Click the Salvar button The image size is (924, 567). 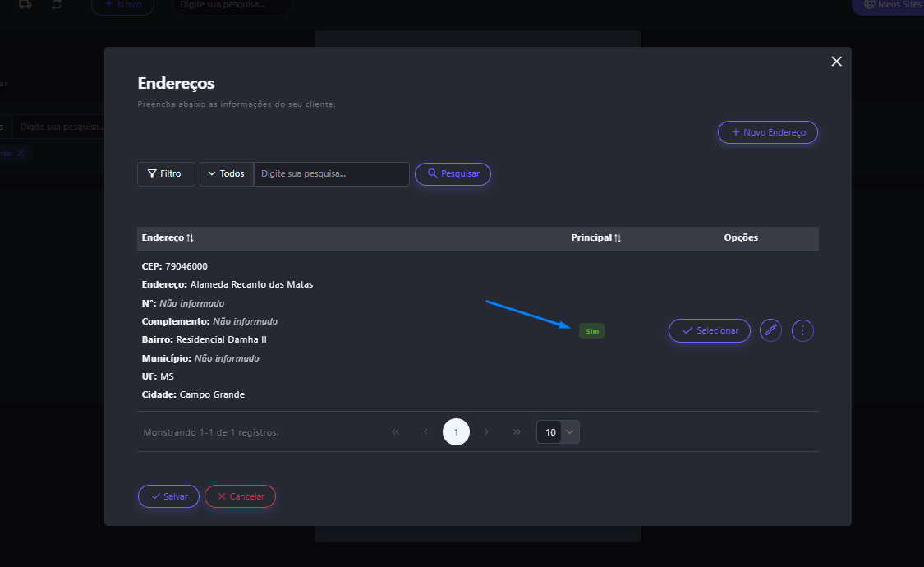tap(168, 496)
